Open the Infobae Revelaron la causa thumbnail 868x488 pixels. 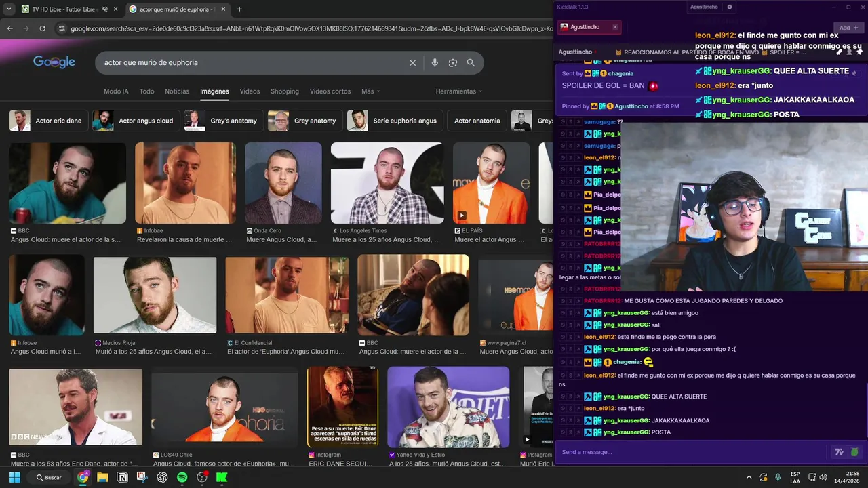pos(185,183)
